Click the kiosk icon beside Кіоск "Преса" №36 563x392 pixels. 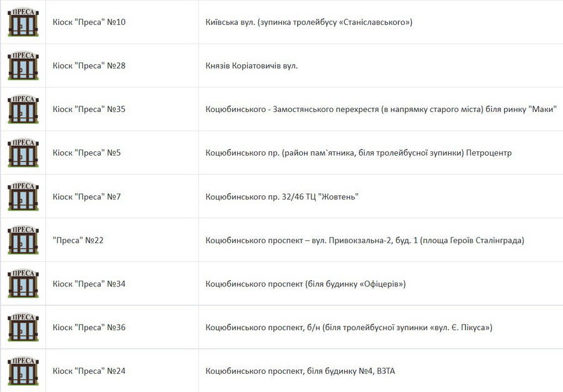point(23,327)
